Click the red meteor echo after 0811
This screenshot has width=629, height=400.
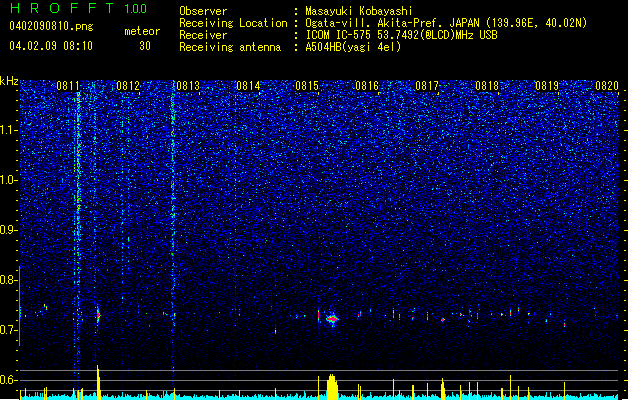[x=98, y=316]
